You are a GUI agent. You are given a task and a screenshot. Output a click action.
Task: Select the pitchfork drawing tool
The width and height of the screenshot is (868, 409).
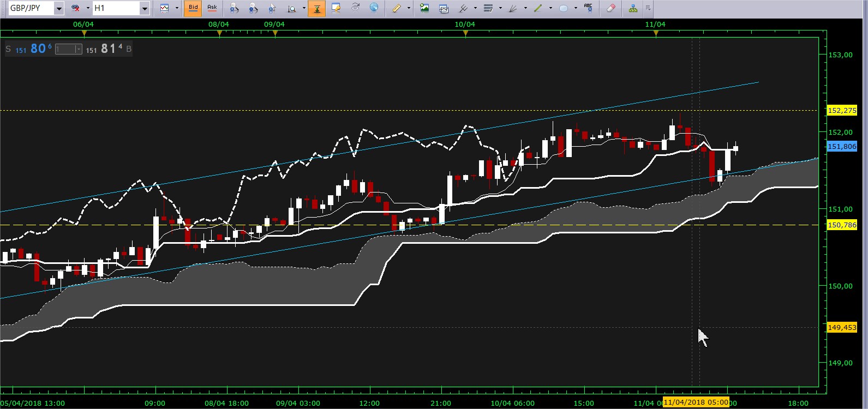[463, 8]
